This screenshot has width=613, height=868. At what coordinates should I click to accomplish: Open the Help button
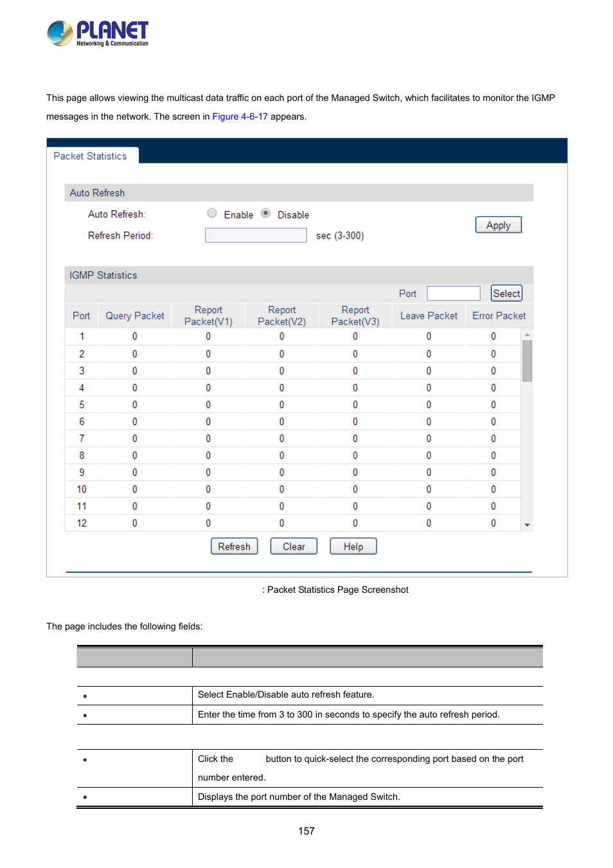coord(353,547)
